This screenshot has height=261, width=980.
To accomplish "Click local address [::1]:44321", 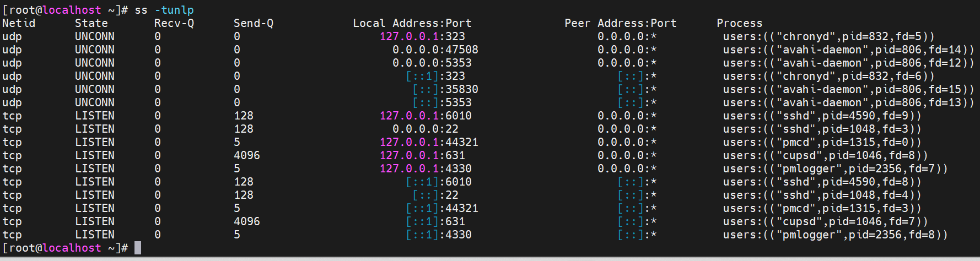I will pos(442,208).
